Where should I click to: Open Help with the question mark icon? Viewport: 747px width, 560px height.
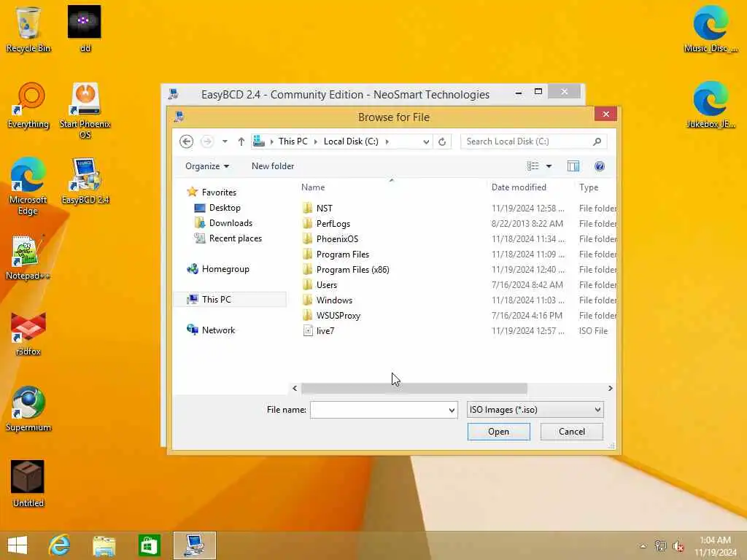(x=600, y=166)
